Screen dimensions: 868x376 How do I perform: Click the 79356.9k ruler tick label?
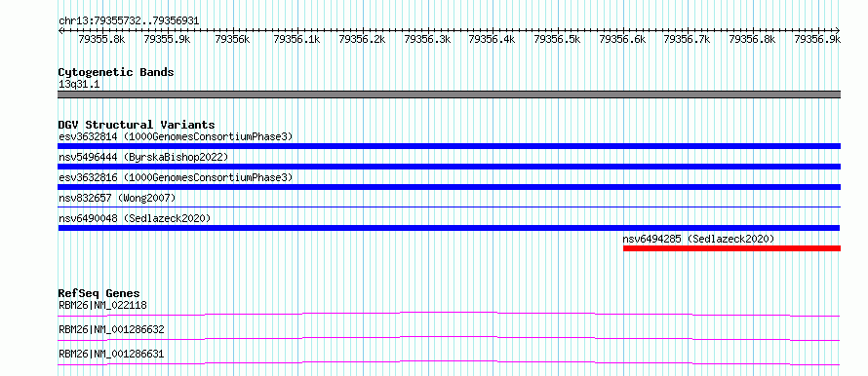[817, 39]
